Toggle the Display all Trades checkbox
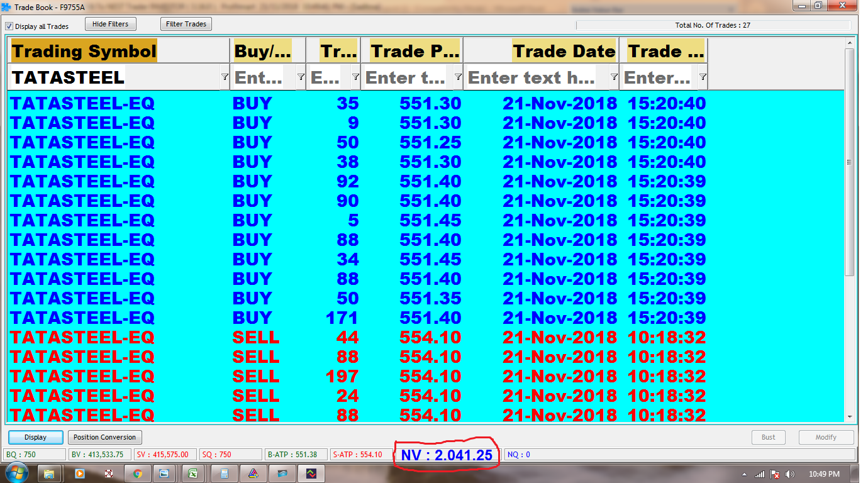The height and width of the screenshot is (483, 868). pos(9,26)
